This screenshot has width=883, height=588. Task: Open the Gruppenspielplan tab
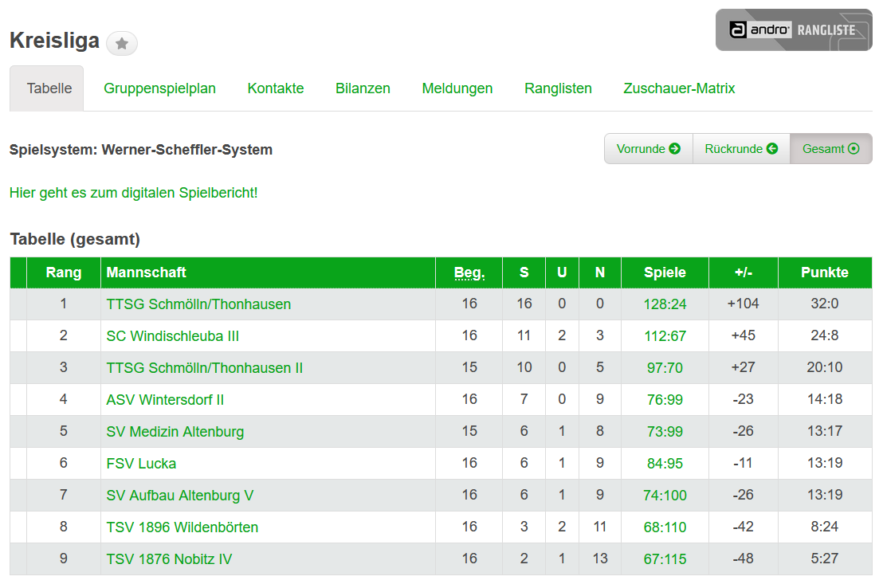tap(159, 88)
